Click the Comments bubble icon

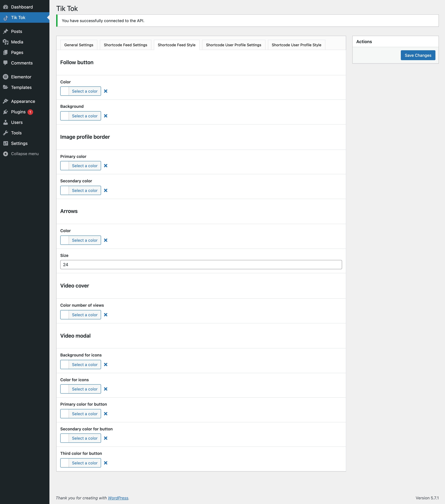pos(6,63)
